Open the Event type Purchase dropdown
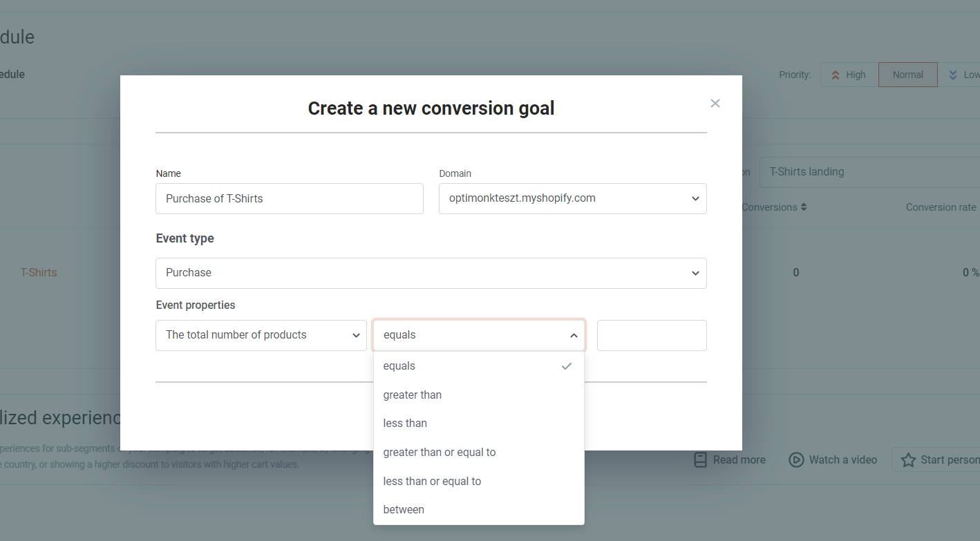980x541 pixels. point(431,273)
